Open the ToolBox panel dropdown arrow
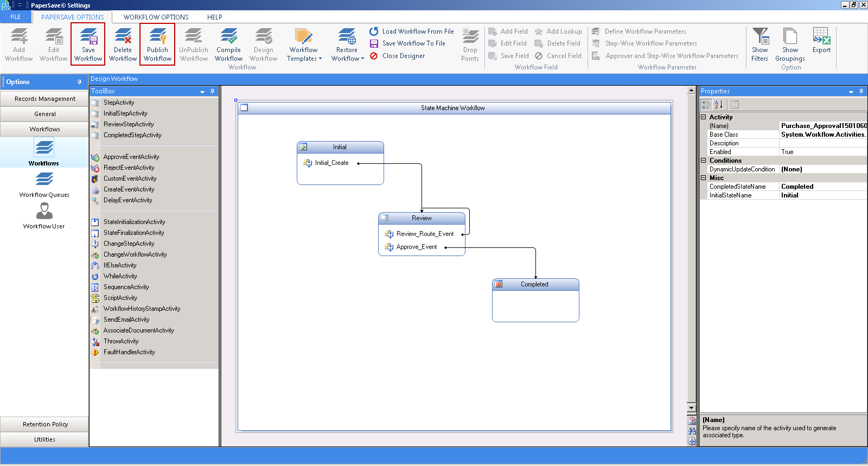Viewport: 868px width, 466px height. [202, 92]
